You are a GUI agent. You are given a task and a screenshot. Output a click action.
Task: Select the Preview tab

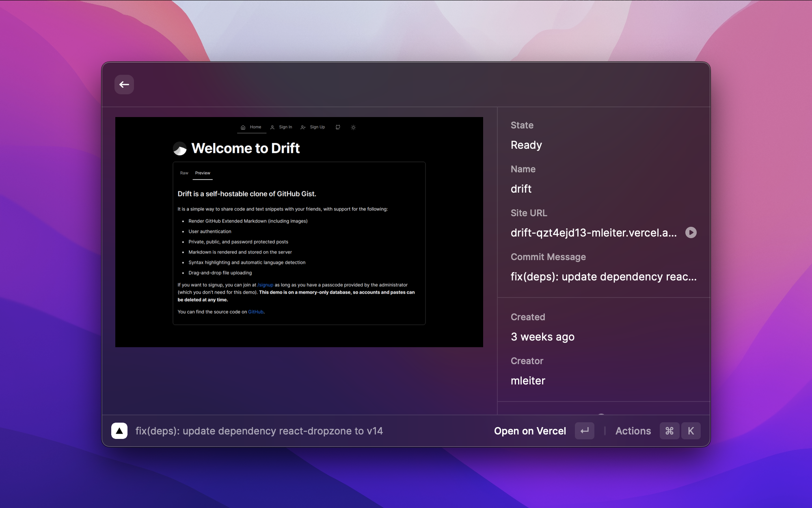point(203,173)
